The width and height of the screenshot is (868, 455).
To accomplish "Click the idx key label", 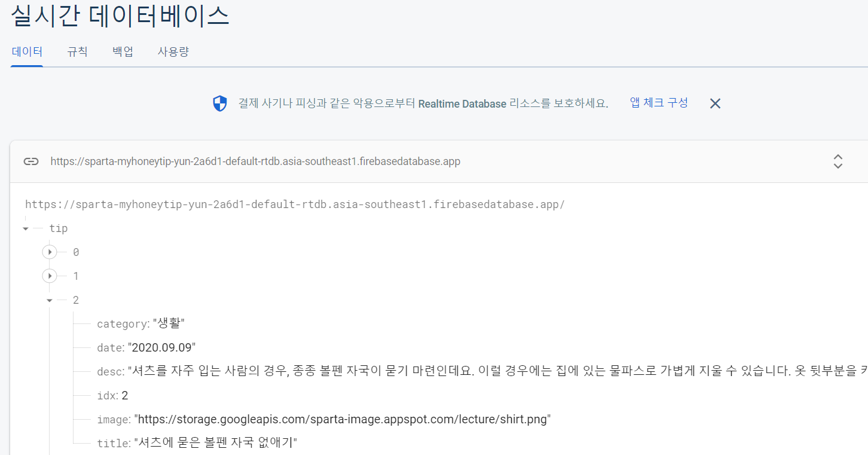I will pos(106,396).
